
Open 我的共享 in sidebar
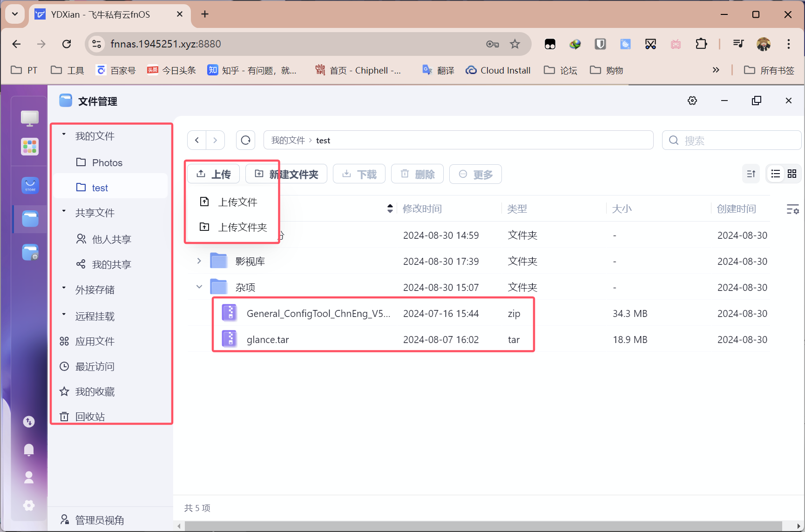[110, 264]
